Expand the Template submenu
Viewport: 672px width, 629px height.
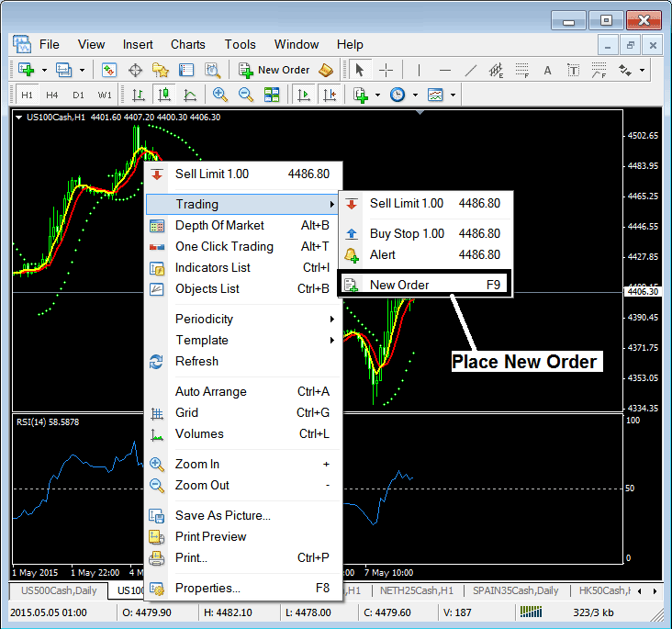pyautogui.click(x=242, y=340)
